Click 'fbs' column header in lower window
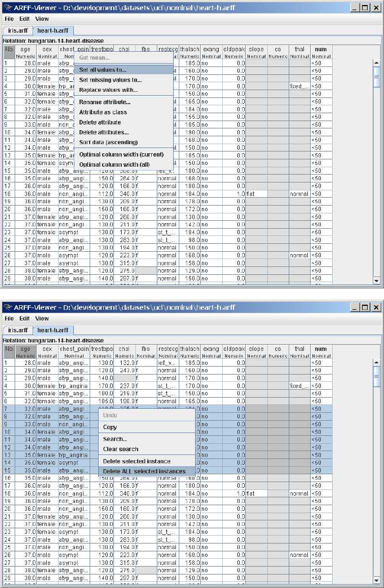 [x=146, y=352]
